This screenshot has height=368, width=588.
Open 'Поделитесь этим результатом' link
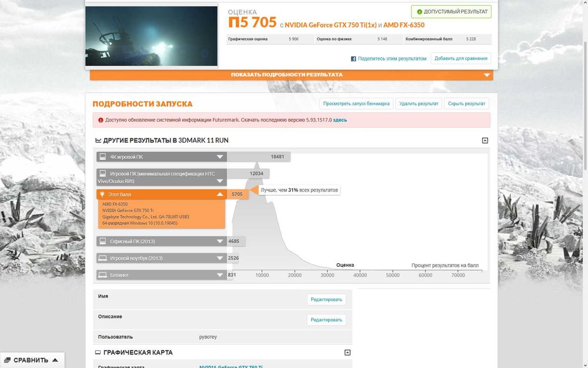(x=392, y=58)
